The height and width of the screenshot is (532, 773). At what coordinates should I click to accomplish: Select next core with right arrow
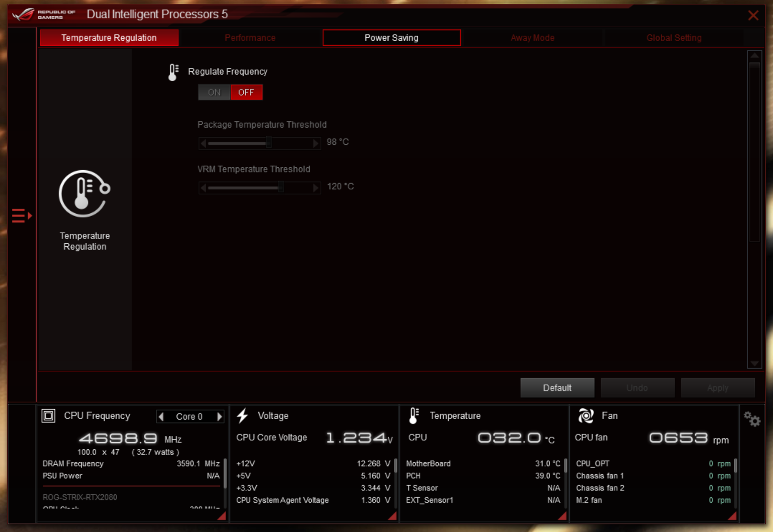(x=219, y=416)
